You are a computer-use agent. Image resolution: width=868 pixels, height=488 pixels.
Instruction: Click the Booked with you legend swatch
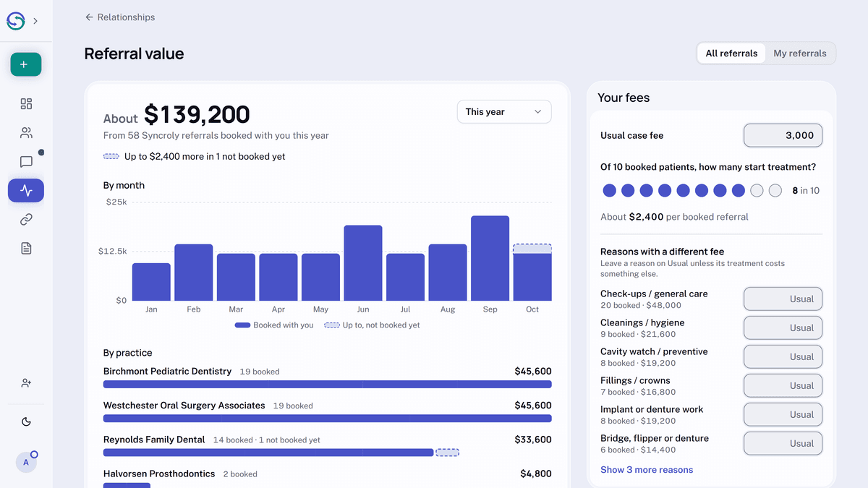click(x=242, y=325)
